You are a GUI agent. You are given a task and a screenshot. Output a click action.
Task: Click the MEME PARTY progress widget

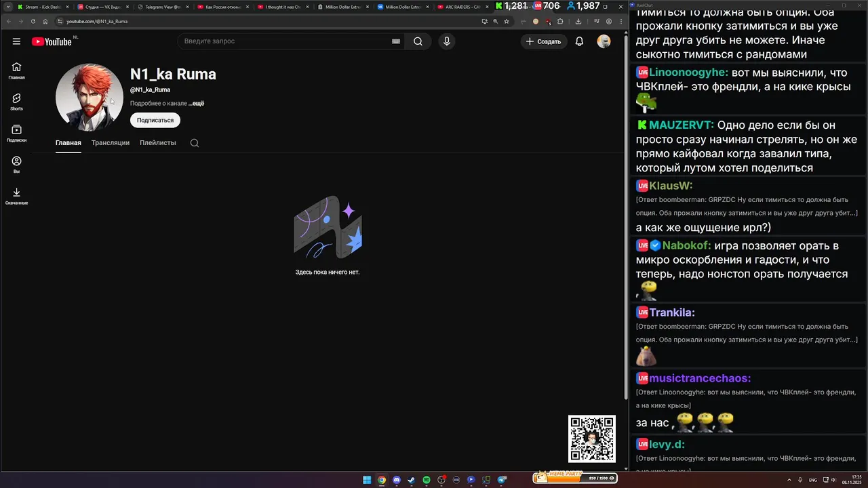click(574, 478)
